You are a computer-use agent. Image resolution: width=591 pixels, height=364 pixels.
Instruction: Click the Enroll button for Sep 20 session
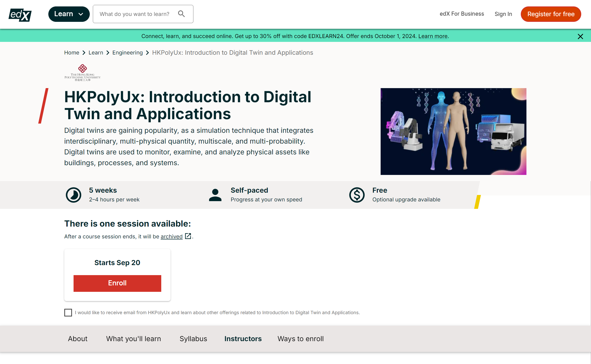[x=117, y=283]
